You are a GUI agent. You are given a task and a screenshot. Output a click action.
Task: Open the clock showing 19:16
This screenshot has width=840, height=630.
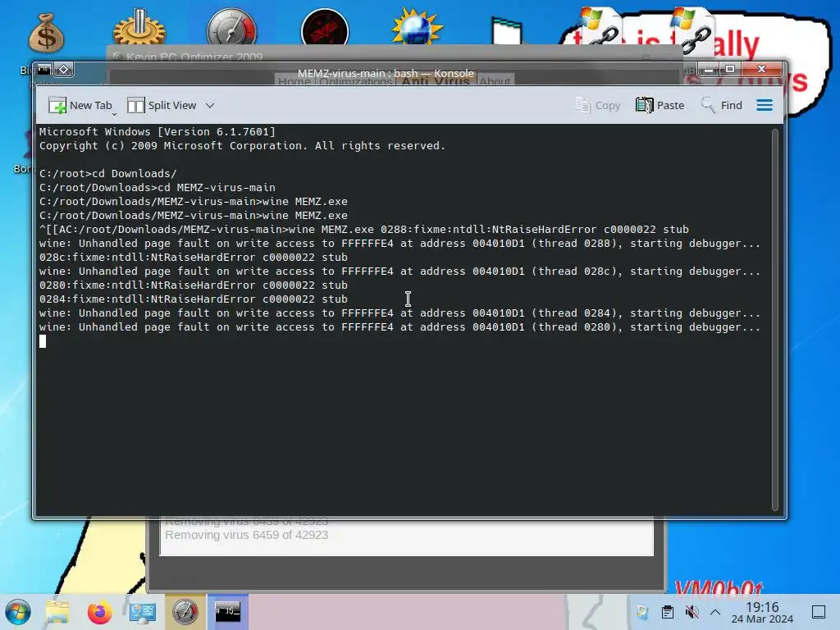tap(762, 612)
